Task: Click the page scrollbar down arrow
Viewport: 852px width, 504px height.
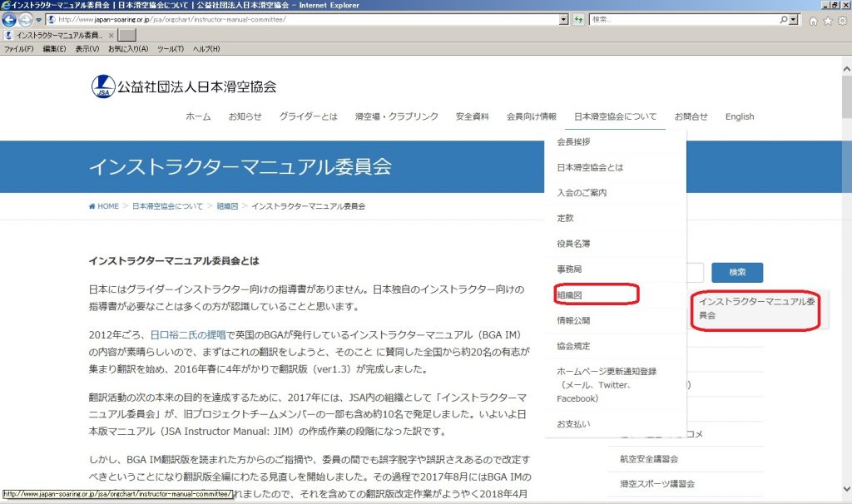Action: point(846,488)
